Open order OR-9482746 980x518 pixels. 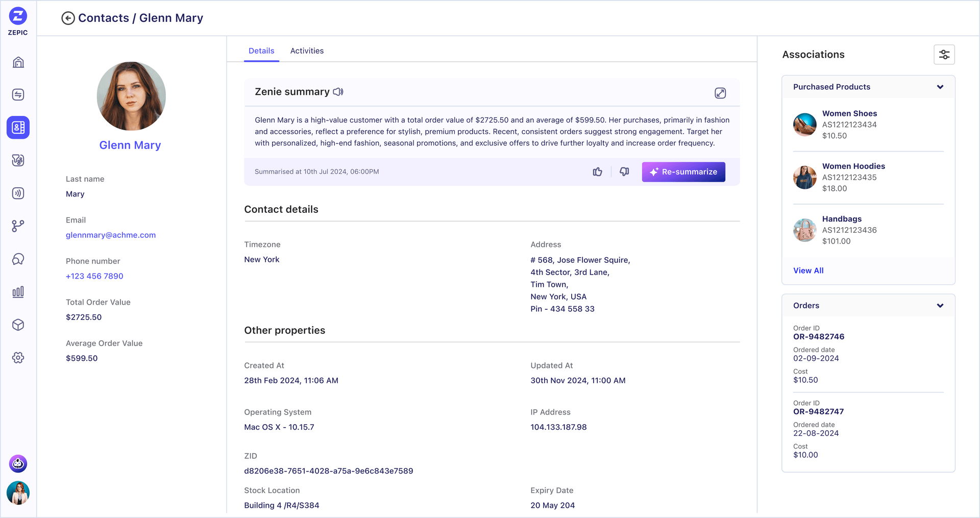point(818,337)
